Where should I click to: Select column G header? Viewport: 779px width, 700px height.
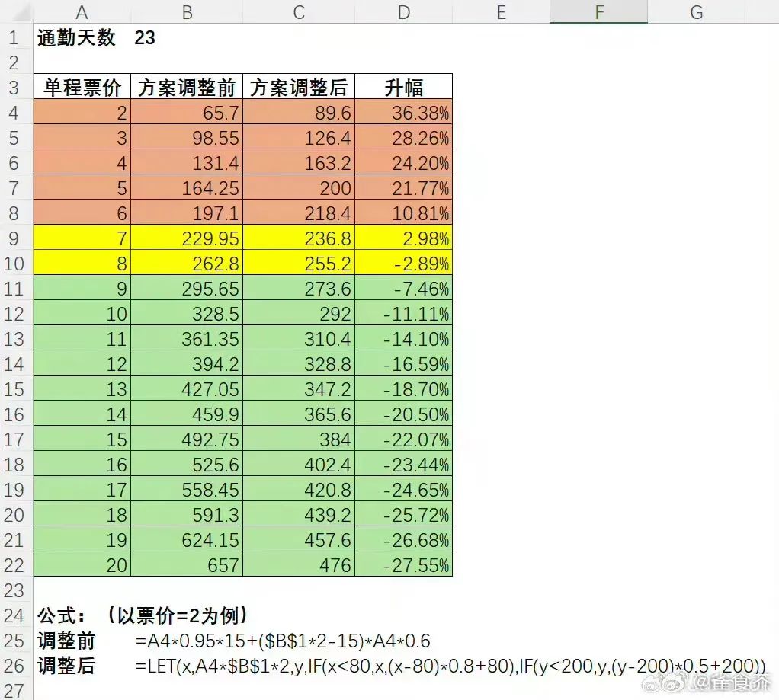tap(696, 11)
